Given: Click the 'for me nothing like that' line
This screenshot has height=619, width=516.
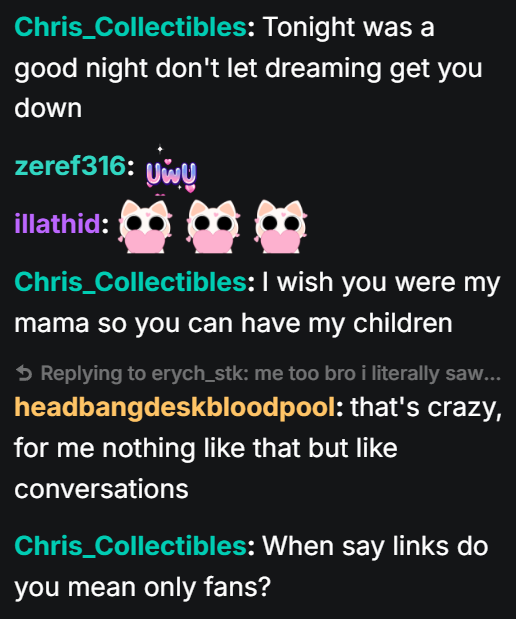Looking at the screenshot, I should [206, 449].
